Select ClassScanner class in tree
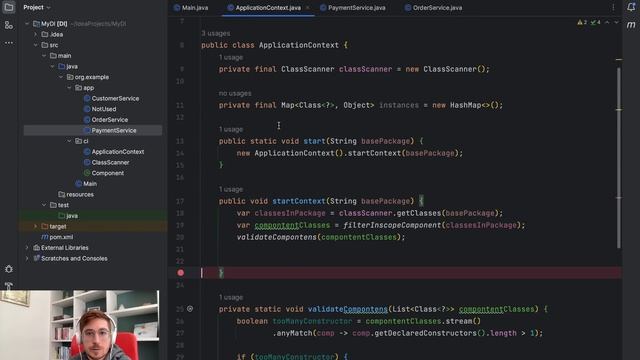640x360 pixels. point(107,162)
